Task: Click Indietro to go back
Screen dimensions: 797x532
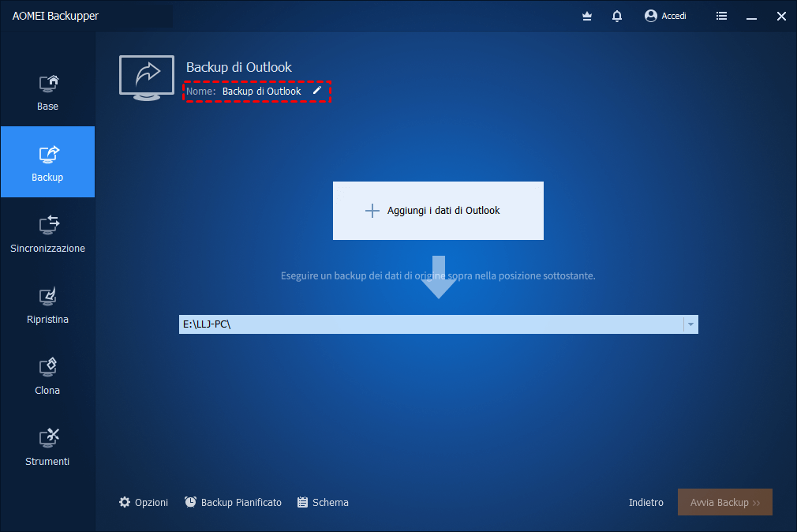Action: coord(646,503)
